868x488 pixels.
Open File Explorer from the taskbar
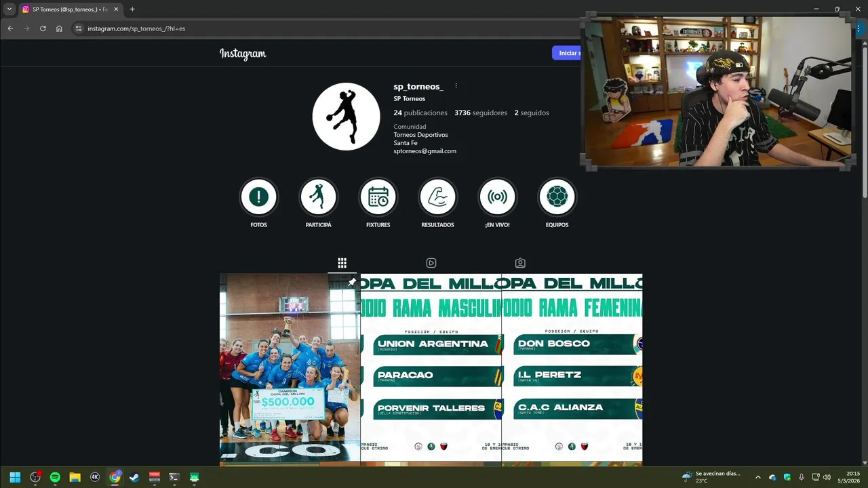pos(75,477)
